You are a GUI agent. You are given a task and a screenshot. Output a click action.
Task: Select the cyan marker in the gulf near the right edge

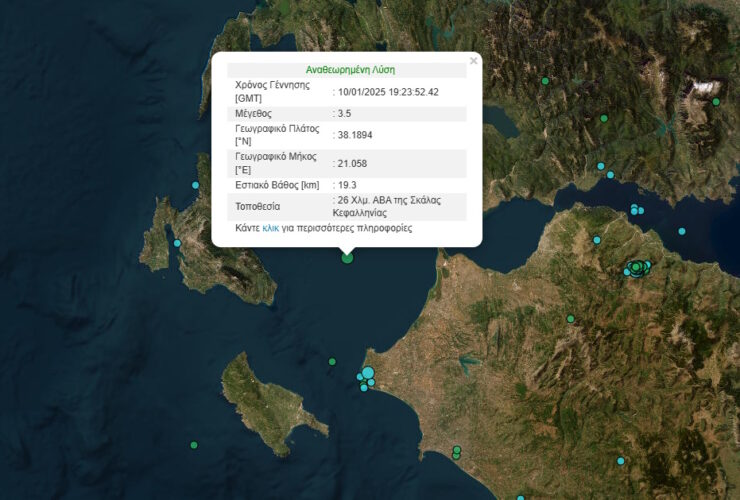(x=682, y=231)
